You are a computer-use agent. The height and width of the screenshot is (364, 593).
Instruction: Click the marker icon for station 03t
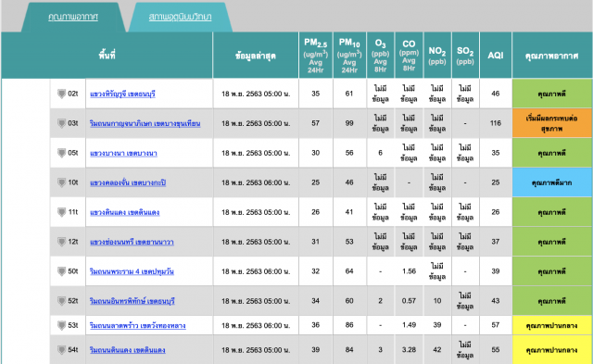coord(62,123)
